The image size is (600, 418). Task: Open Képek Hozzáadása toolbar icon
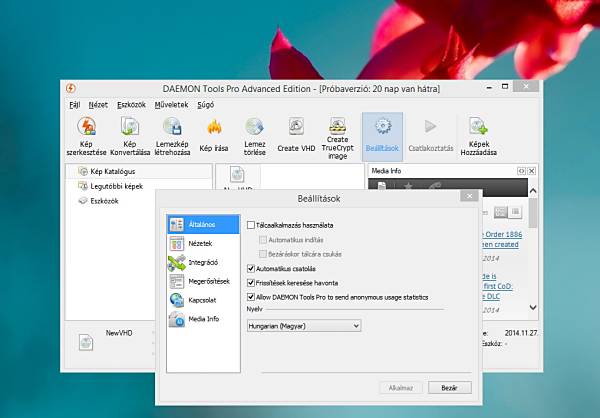point(478,137)
